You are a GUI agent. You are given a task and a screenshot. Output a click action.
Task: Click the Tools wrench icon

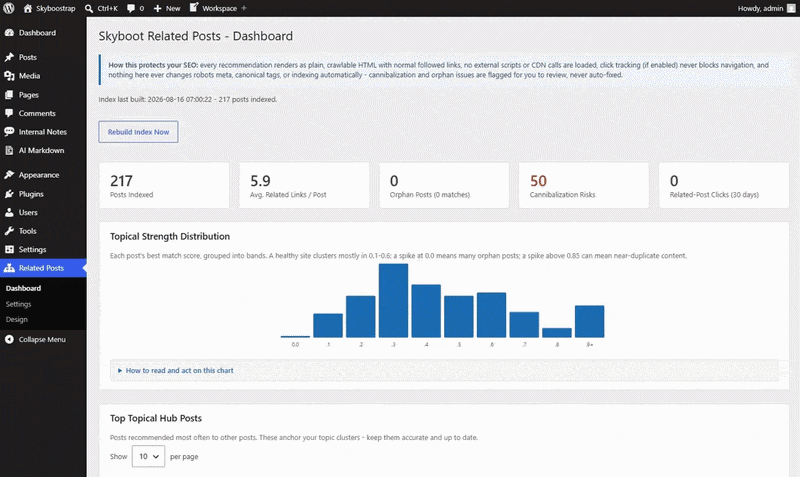click(9, 231)
